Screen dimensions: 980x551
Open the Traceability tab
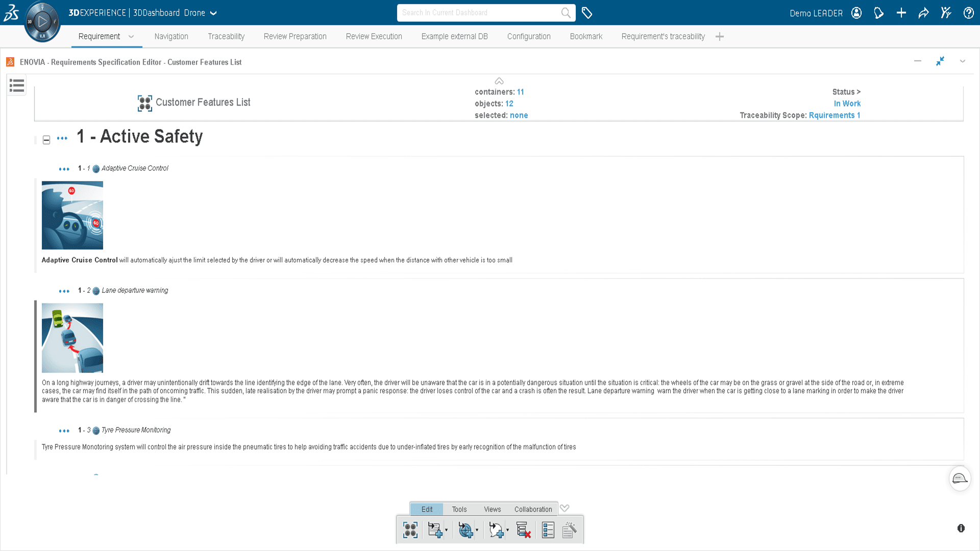(x=226, y=36)
